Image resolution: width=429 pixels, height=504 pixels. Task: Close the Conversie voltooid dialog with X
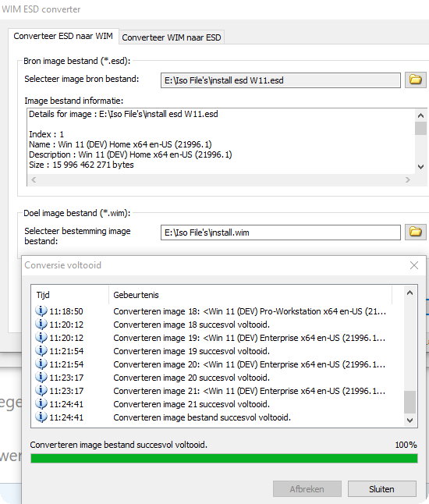coord(414,265)
